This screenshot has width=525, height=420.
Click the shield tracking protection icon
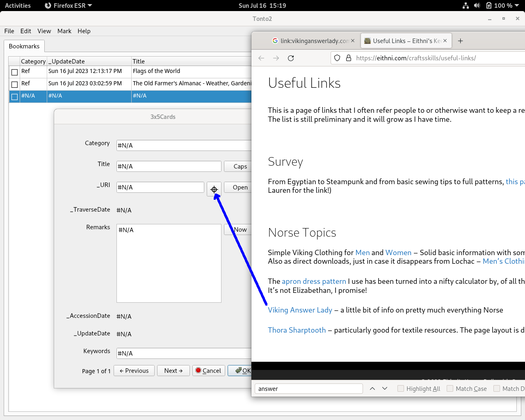click(337, 58)
